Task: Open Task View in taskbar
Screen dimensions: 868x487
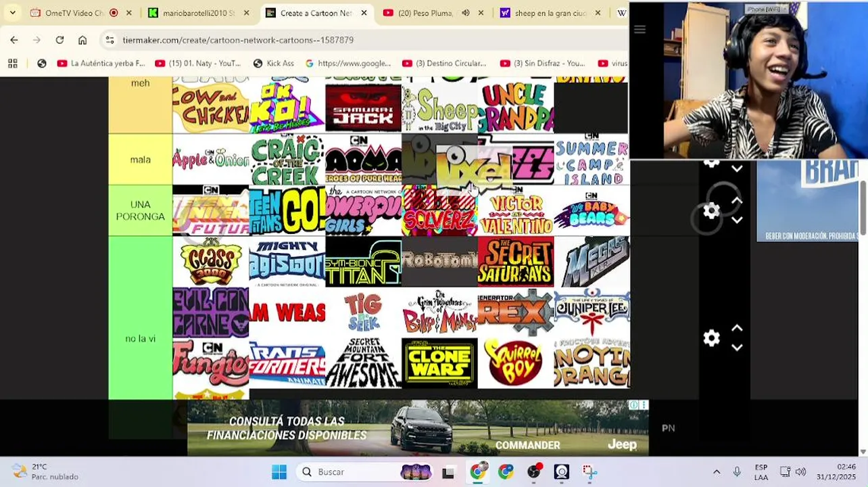Action: pyautogui.click(x=448, y=472)
